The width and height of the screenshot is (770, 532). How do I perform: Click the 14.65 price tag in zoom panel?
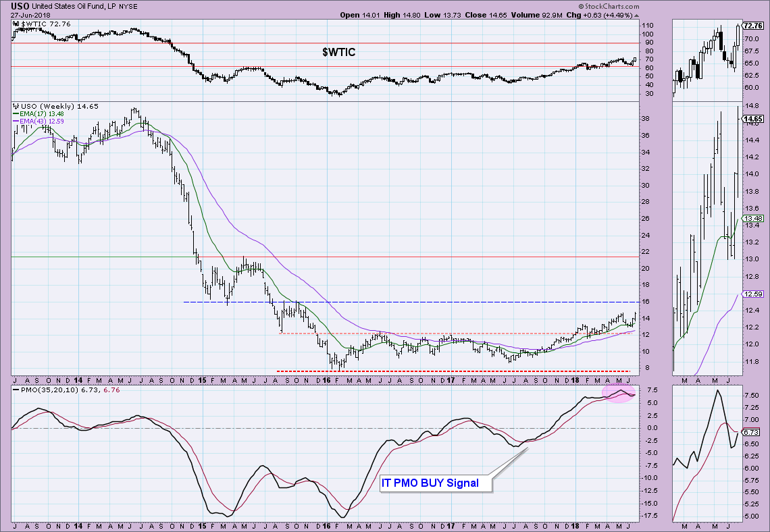(x=753, y=119)
